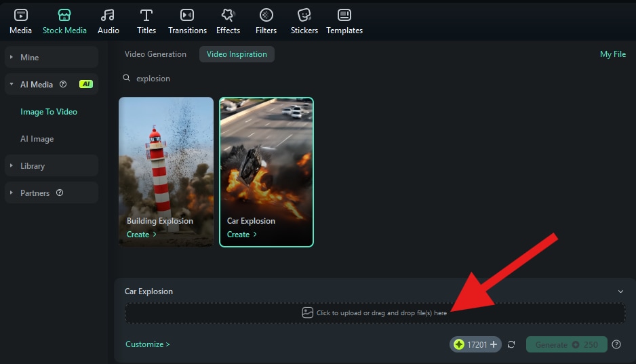The image size is (636, 364).
Task: Switch to Video Inspiration tab
Action: coord(237,54)
